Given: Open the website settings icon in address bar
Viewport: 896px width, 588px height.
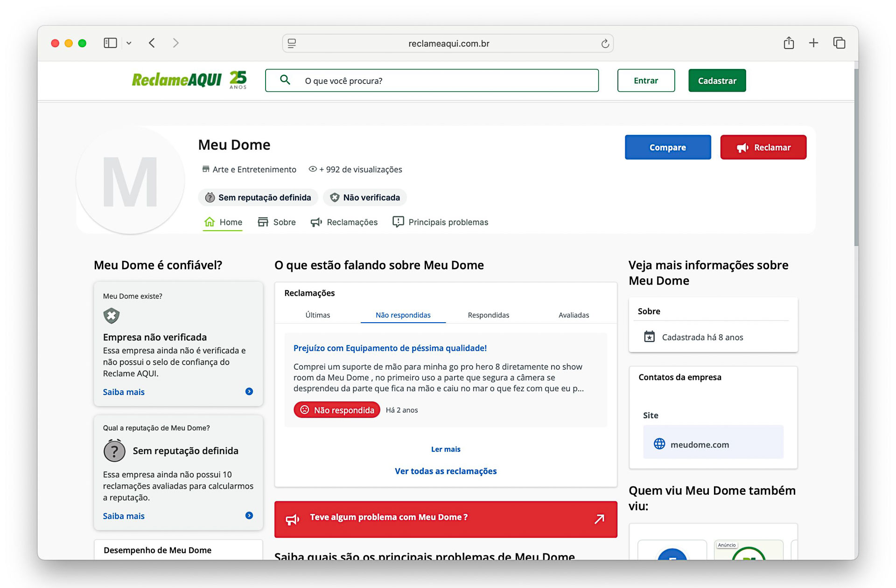Looking at the screenshot, I should click(292, 43).
